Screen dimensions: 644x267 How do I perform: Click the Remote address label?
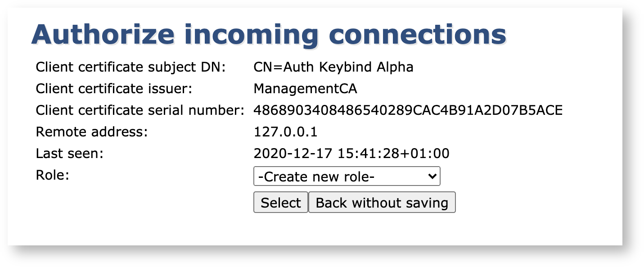click(92, 132)
